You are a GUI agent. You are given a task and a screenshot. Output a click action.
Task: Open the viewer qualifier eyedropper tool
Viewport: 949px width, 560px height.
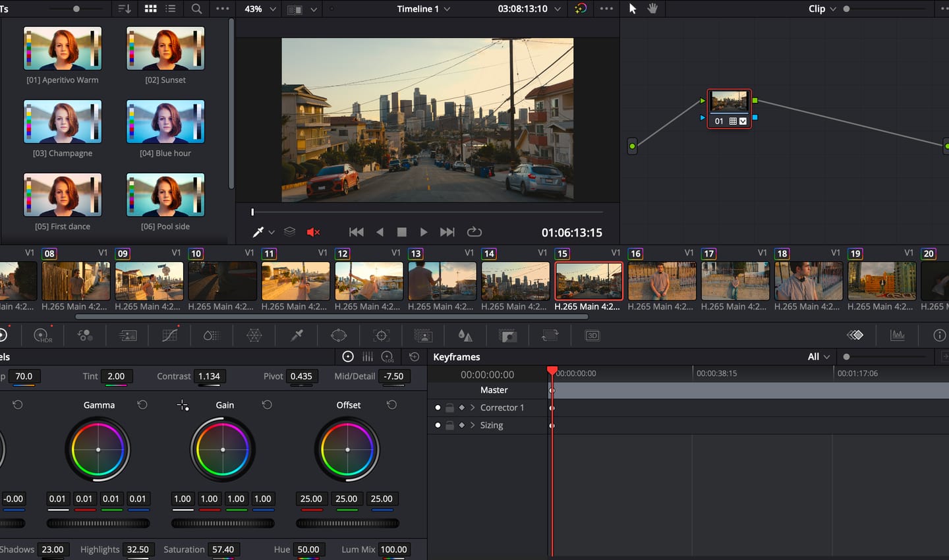pyautogui.click(x=258, y=232)
